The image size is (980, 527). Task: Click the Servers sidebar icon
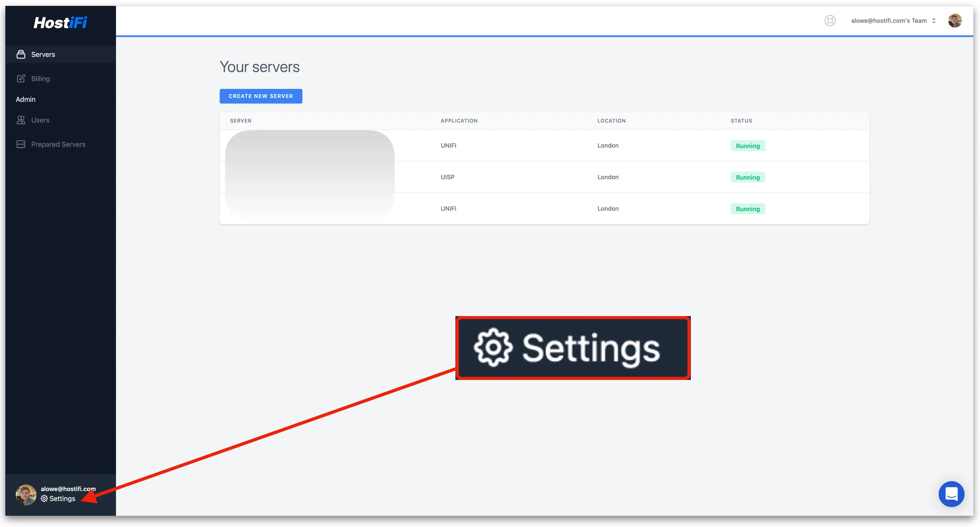click(21, 54)
